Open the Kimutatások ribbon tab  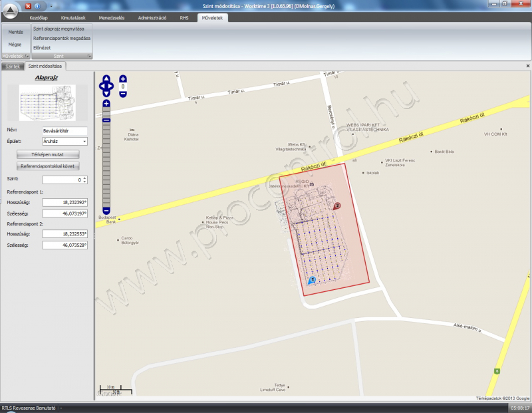[73, 18]
